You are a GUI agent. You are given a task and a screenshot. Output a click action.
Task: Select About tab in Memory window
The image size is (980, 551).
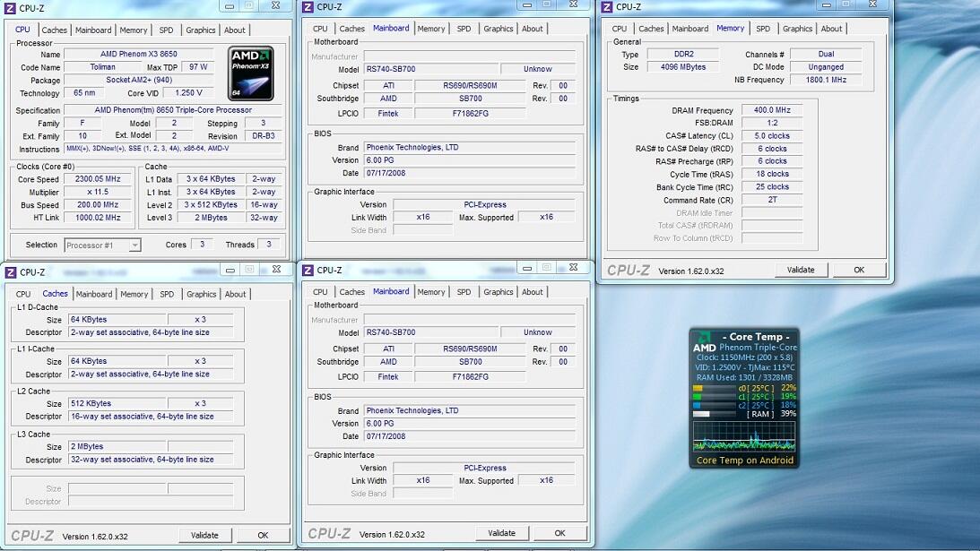831,29
